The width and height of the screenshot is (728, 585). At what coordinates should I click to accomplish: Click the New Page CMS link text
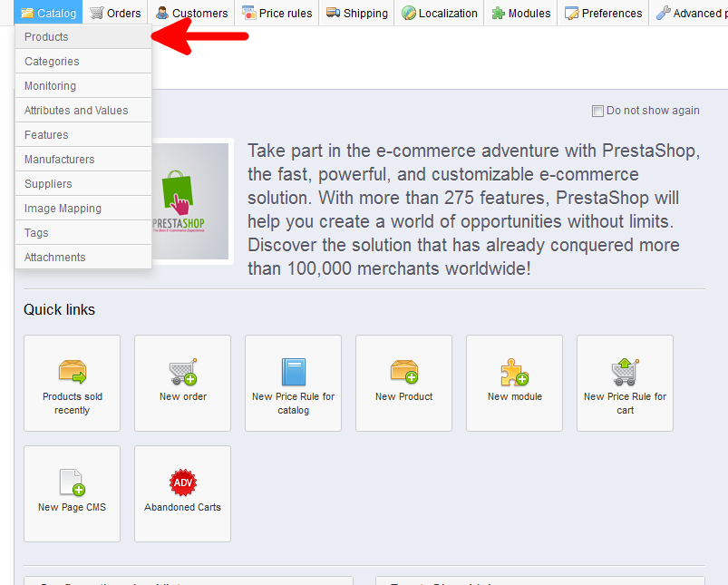pos(72,507)
